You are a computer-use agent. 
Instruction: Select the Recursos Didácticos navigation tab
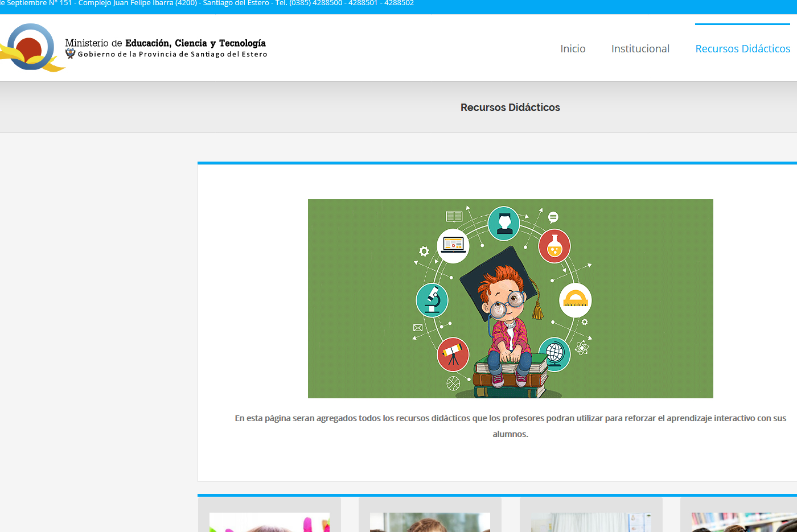(x=742, y=49)
